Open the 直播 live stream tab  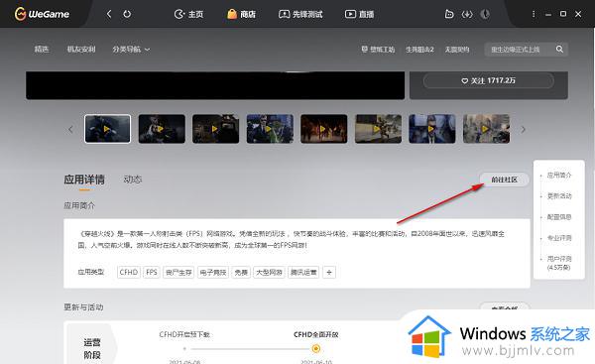[x=359, y=14]
